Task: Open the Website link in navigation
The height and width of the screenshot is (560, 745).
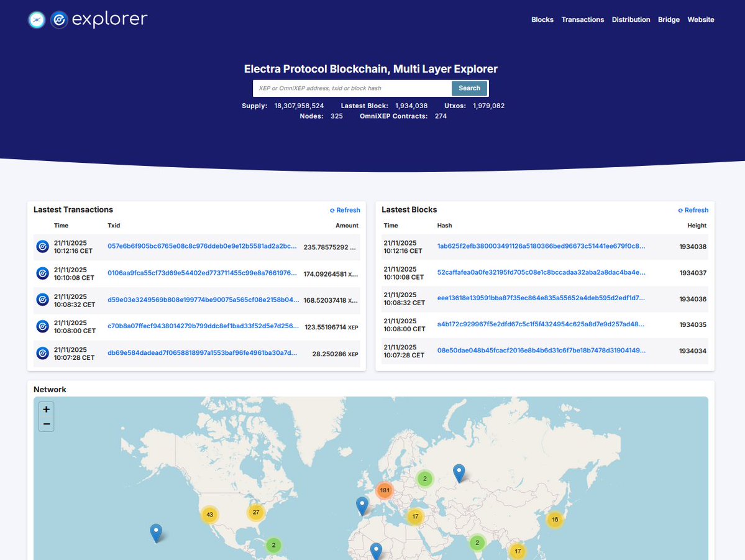Action: click(x=700, y=19)
